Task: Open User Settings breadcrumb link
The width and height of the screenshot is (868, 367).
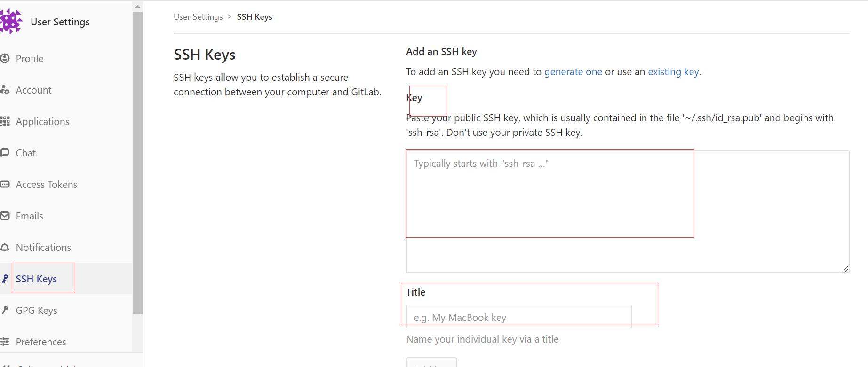Action: pos(198,17)
